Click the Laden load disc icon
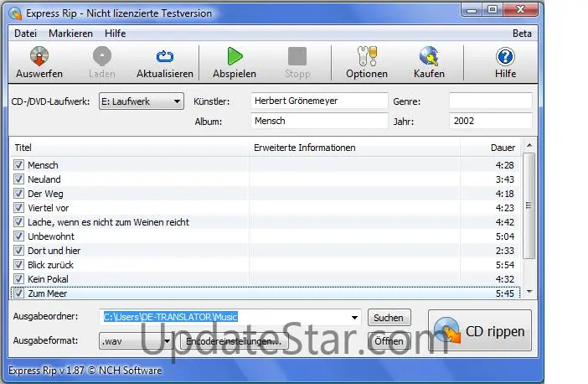 (102, 56)
